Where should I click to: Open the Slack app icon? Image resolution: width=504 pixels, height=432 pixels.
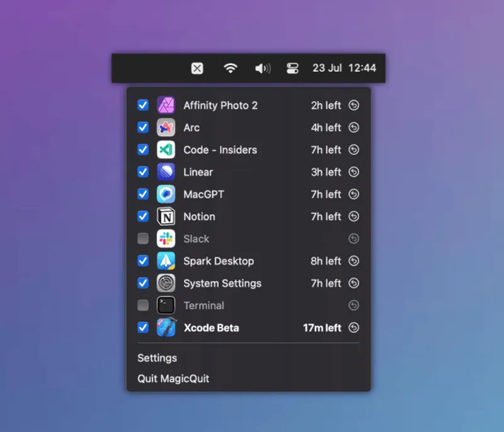coord(166,238)
